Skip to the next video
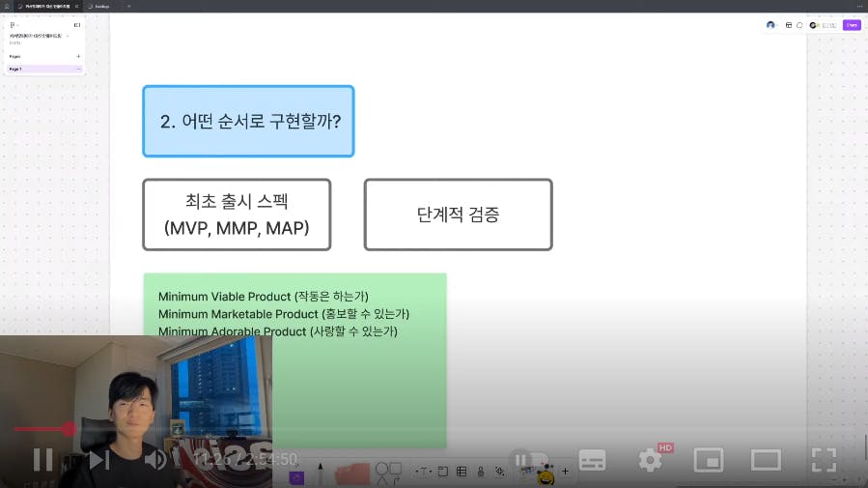The image size is (868, 488). [98, 460]
